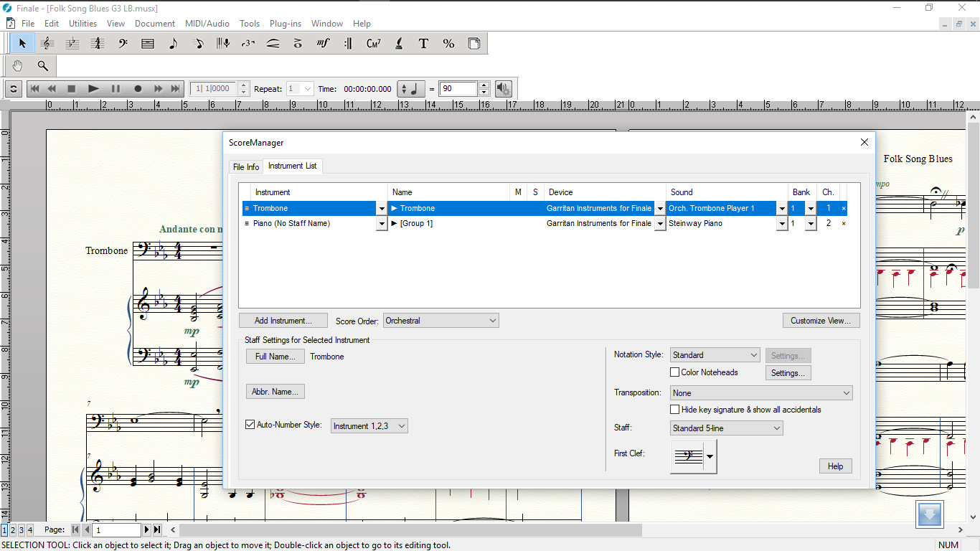Click the Add Instrument button

pos(283,321)
